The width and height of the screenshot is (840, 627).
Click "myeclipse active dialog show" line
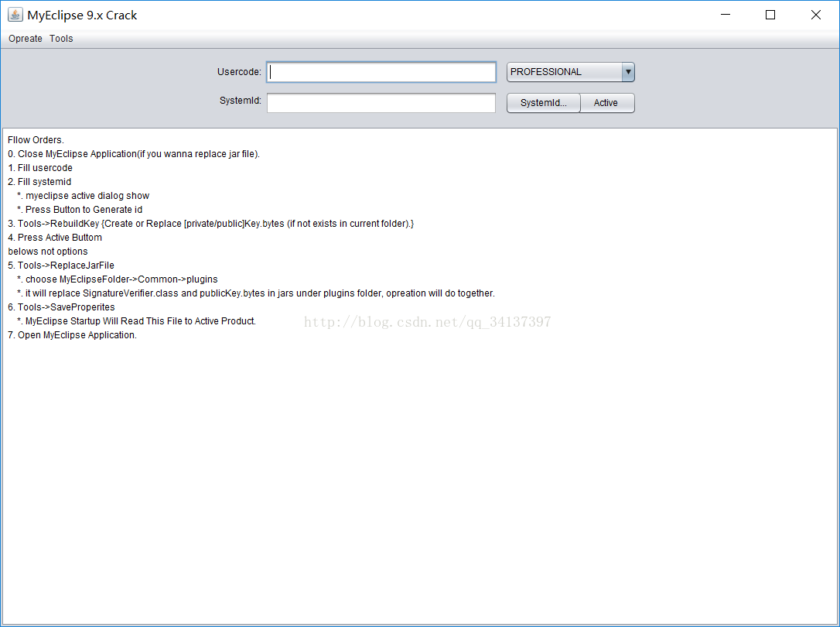83,196
